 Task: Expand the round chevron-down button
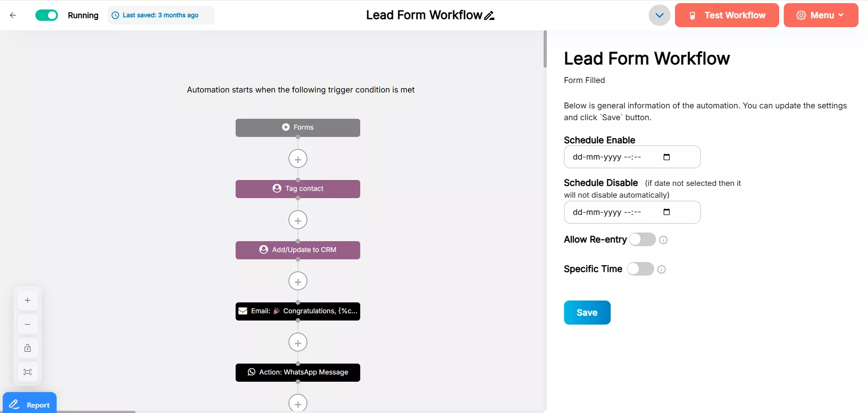[659, 15]
